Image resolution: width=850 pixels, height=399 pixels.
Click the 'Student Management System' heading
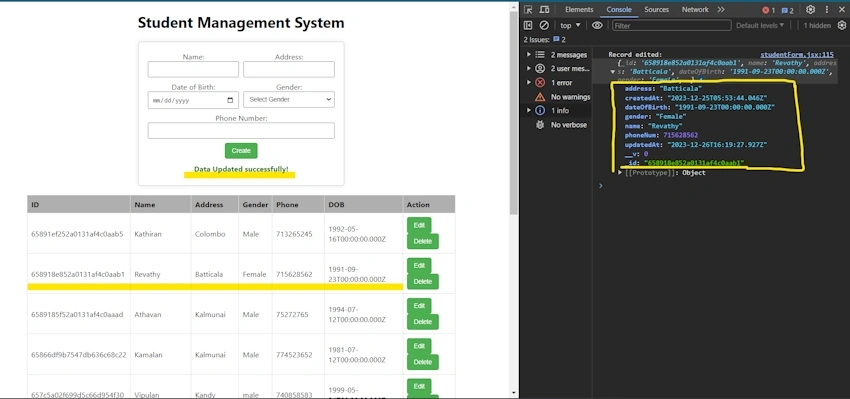pyautogui.click(x=241, y=23)
